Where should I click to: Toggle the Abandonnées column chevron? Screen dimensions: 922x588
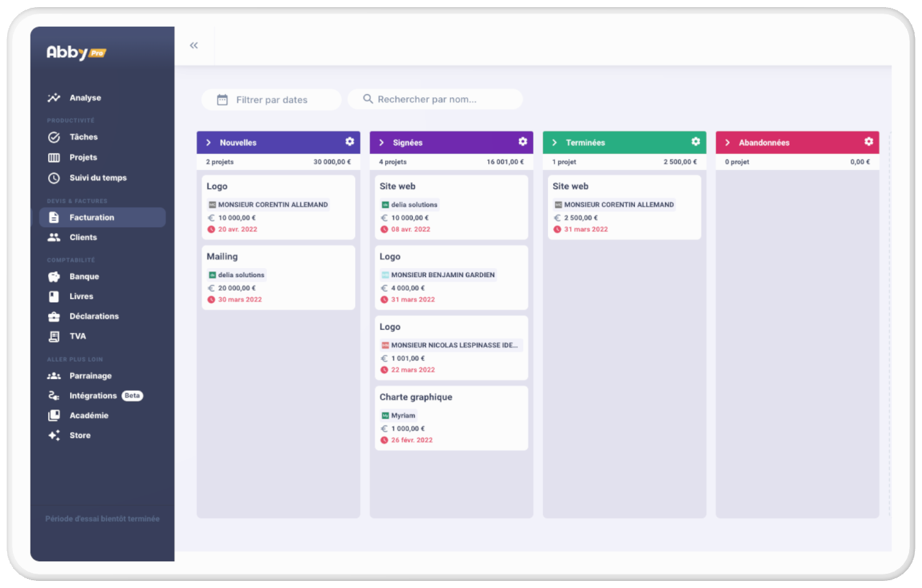[727, 143]
